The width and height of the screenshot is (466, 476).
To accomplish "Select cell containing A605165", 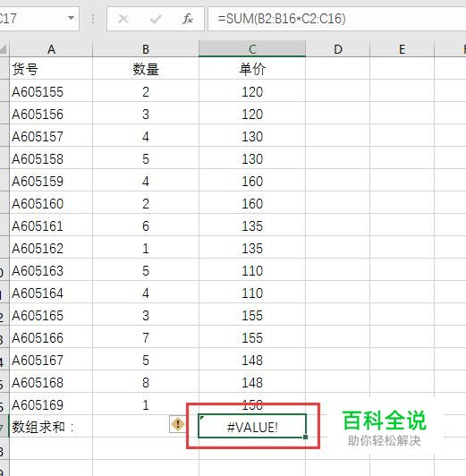I will pyautogui.click(x=51, y=315).
